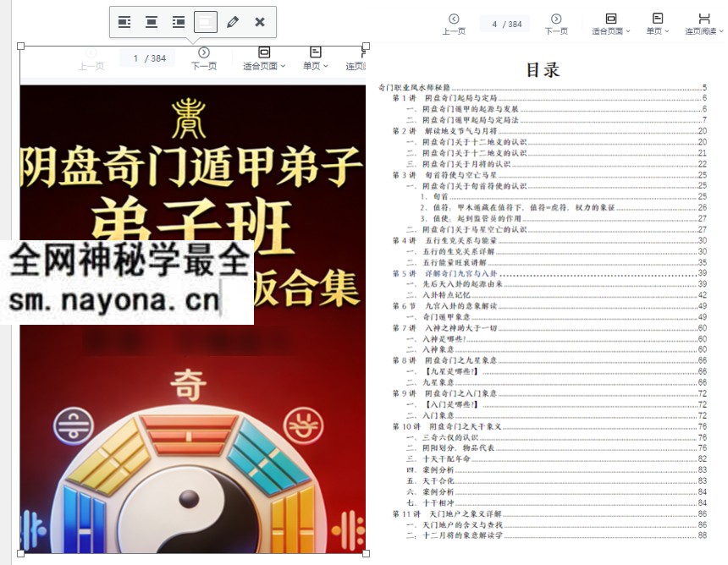Click contents entry 先后天八卦的起源由来
This screenshot has width=728, height=565.
[557, 284]
